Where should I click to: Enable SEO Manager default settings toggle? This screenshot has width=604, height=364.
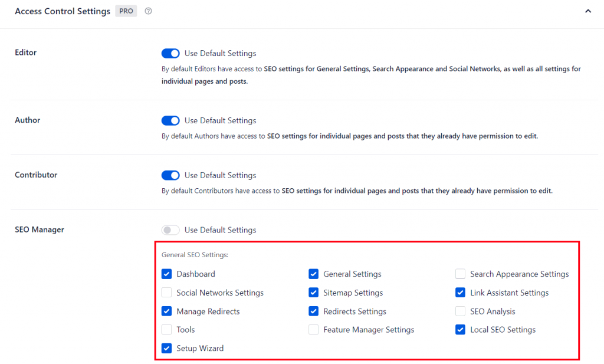[x=170, y=230]
